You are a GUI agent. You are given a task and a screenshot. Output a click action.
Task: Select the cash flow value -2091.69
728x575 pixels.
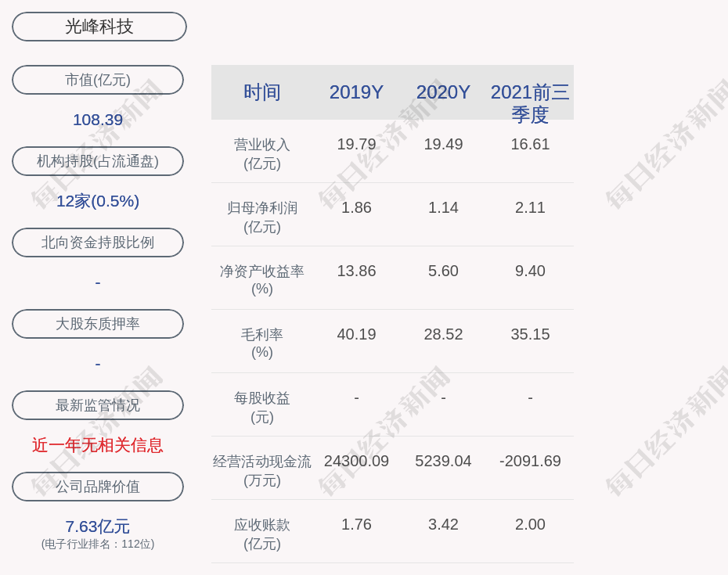pos(530,461)
